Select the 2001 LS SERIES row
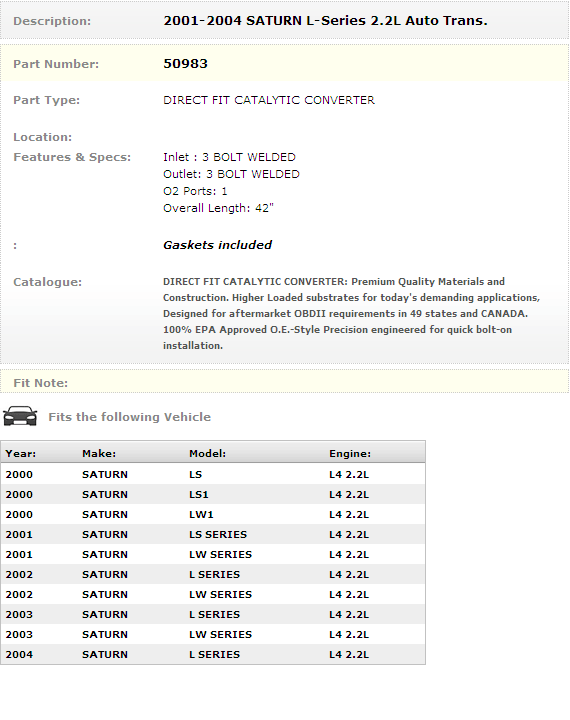The width and height of the screenshot is (570, 720). (x=213, y=534)
